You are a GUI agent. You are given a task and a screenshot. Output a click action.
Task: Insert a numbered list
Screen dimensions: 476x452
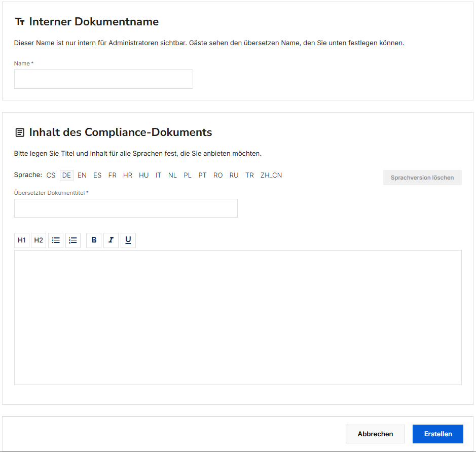pyautogui.click(x=73, y=240)
